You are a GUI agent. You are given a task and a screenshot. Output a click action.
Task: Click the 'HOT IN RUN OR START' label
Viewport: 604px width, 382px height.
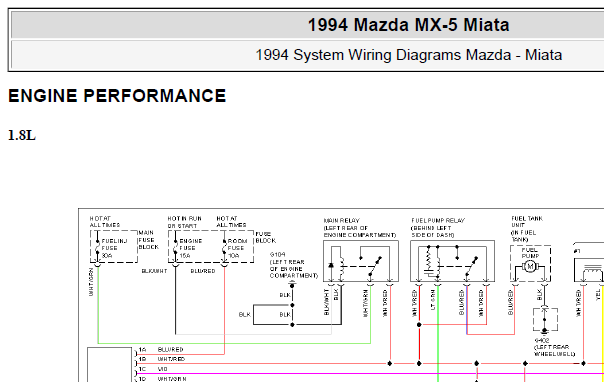coord(185,222)
